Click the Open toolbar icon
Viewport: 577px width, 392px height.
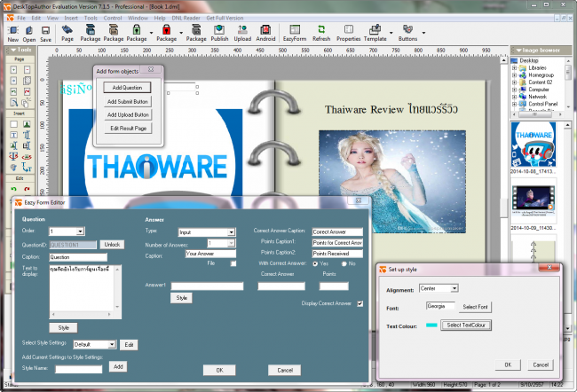(x=29, y=34)
